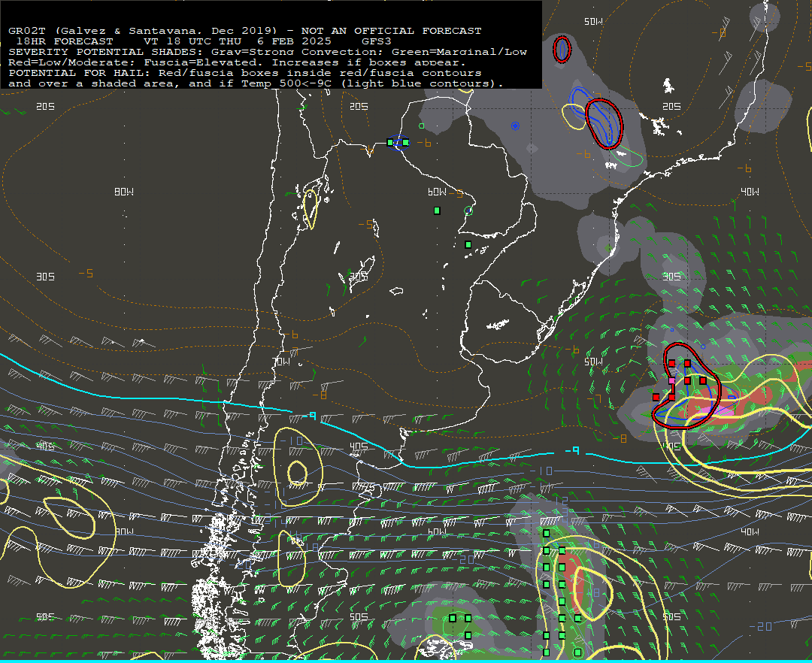
Task: Click the -10 isotherm label over the Atlantic
Action: [x=542, y=471]
